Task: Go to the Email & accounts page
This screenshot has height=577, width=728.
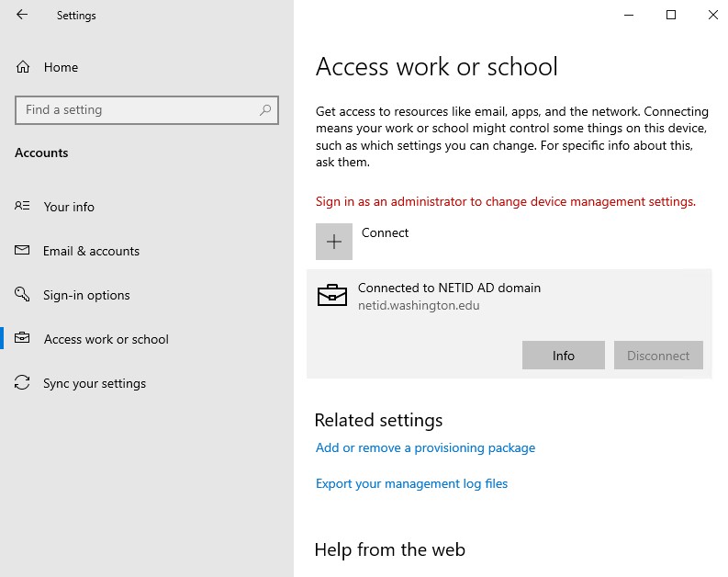Action: pyautogui.click(x=91, y=251)
